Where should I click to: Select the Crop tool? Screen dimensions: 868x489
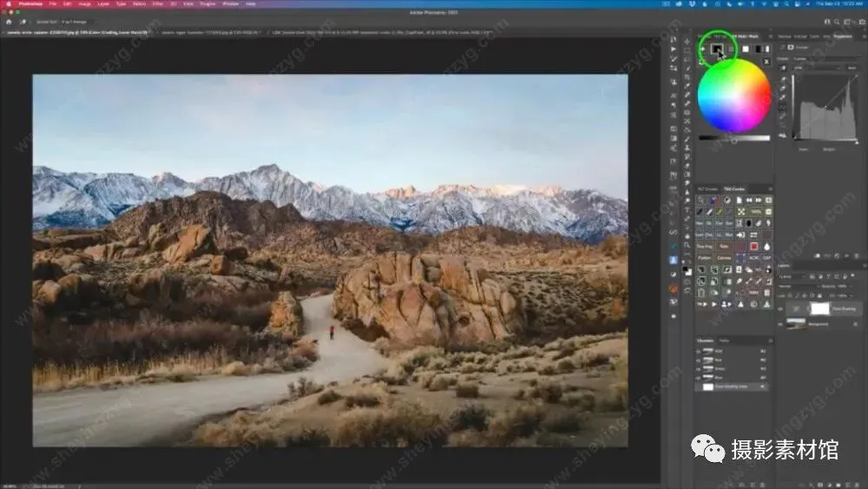click(687, 77)
